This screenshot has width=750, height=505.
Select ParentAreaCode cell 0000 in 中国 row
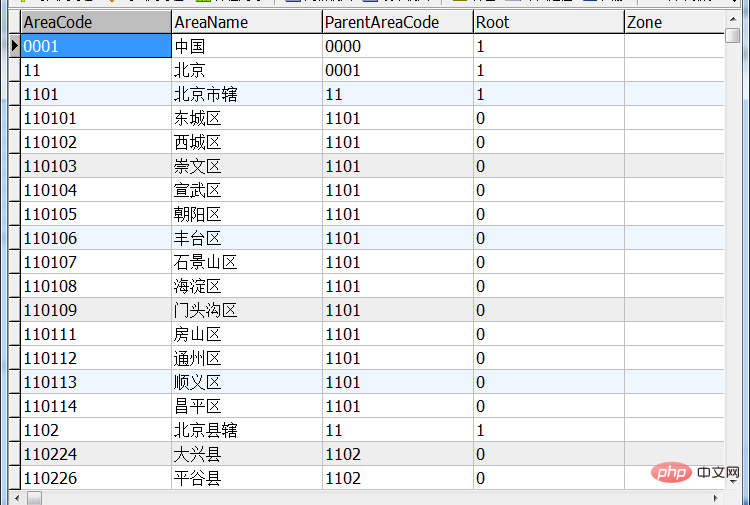coord(397,46)
